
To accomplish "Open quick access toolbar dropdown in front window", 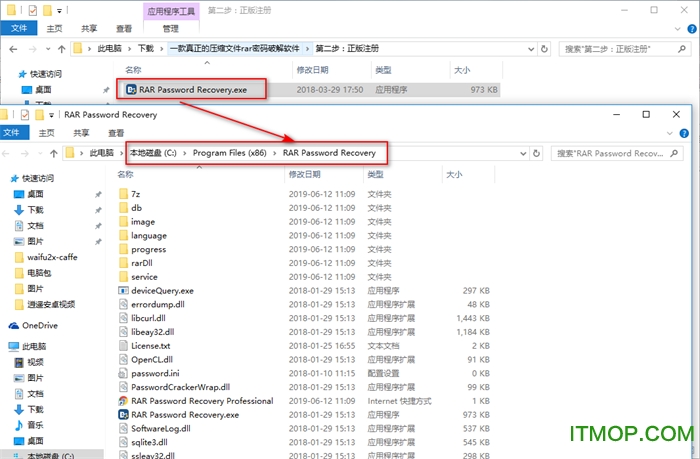I will click(51, 115).
